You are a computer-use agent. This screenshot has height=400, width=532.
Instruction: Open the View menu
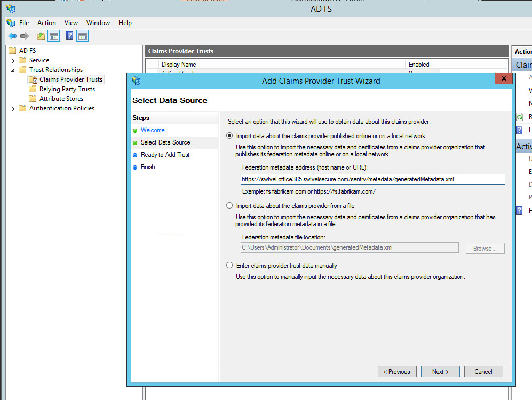(71, 23)
